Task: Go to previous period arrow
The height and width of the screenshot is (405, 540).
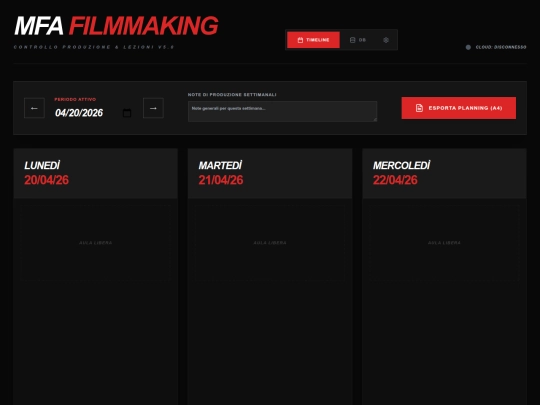Action: pyautogui.click(x=34, y=108)
